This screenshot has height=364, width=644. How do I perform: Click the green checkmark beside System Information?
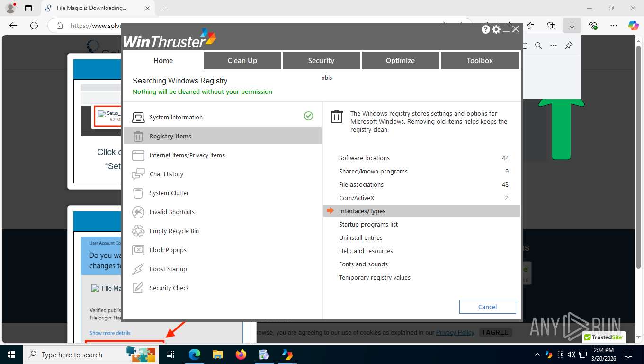tap(308, 116)
